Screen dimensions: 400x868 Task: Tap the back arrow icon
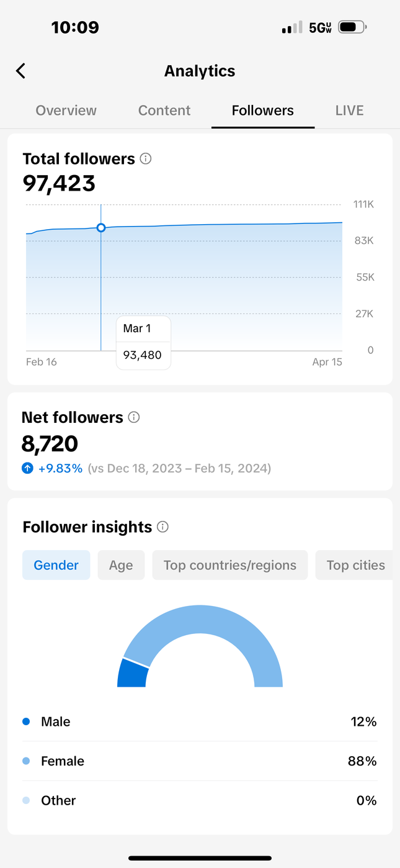click(x=20, y=71)
